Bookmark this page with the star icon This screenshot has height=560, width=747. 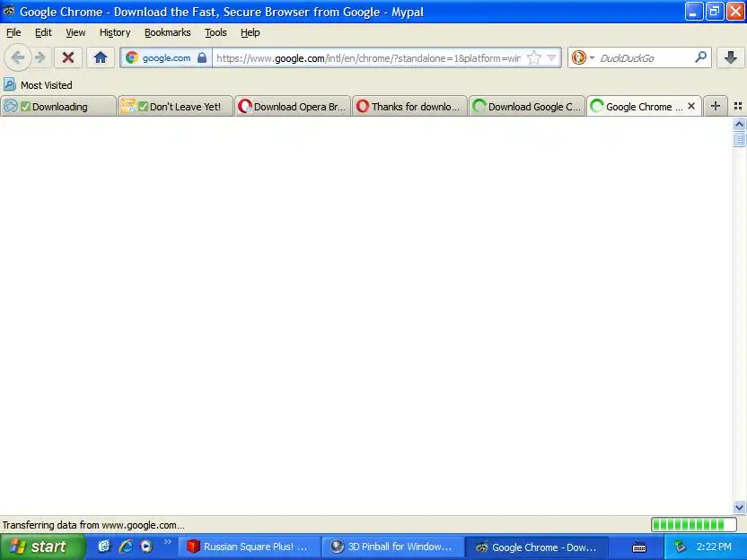534,58
